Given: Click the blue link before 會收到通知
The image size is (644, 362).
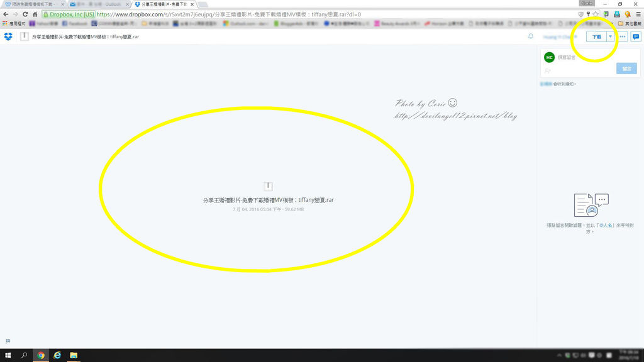Looking at the screenshot, I should pos(546,84).
